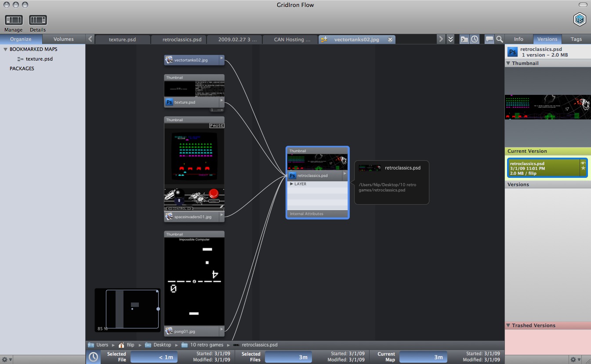Toggle the eye icon on current version
The image size is (591, 364).
[x=583, y=163]
